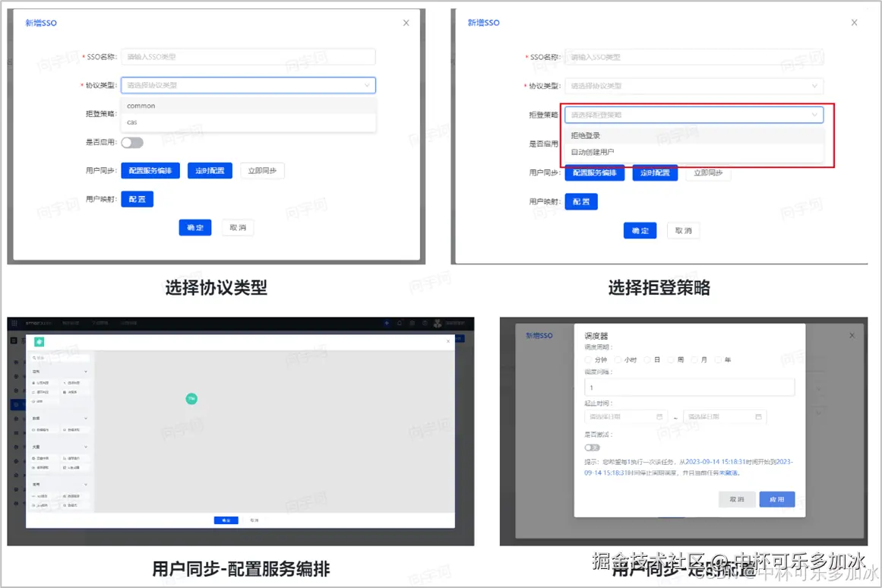
Task: Click the 应用 button in the scheduler dialog
Action: [776, 498]
